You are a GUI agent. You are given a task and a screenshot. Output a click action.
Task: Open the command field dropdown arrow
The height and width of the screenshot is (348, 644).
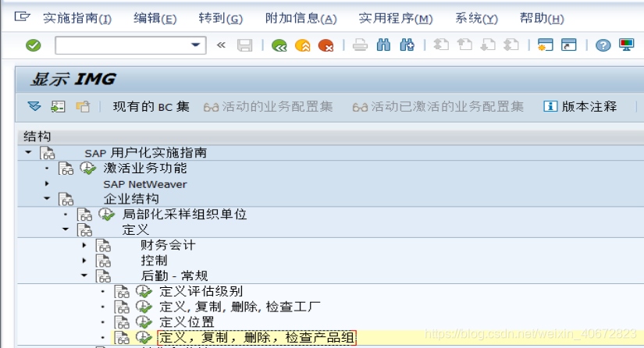click(195, 44)
